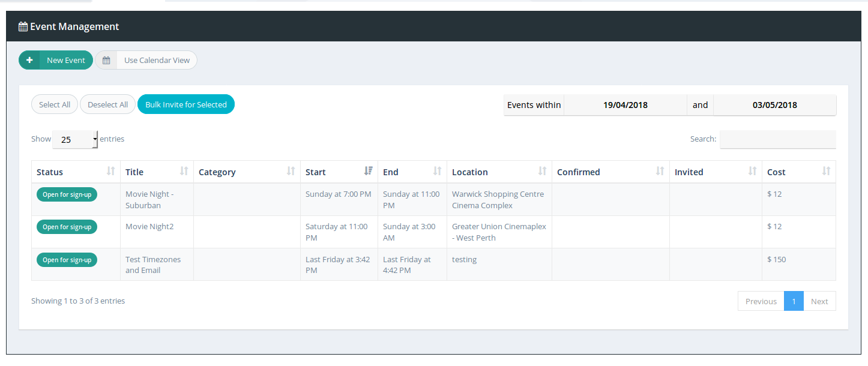868x366 pixels.
Task: Sort table by Title column arrows
Action: click(184, 172)
